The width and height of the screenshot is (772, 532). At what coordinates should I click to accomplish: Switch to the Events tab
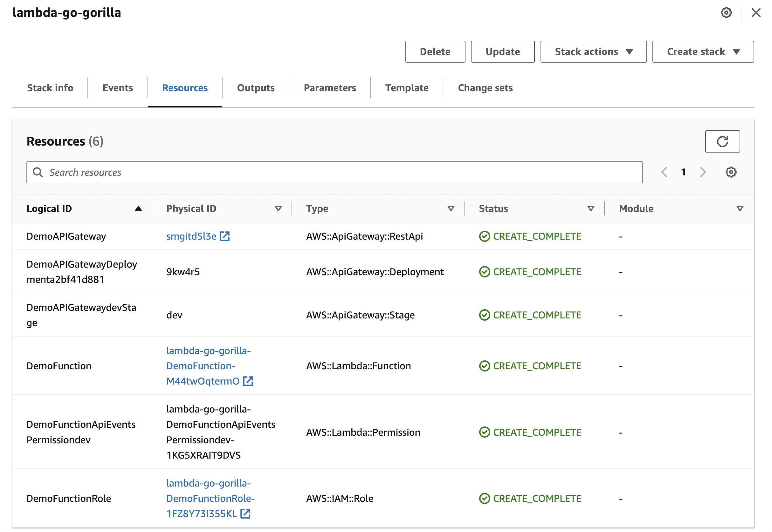(117, 88)
